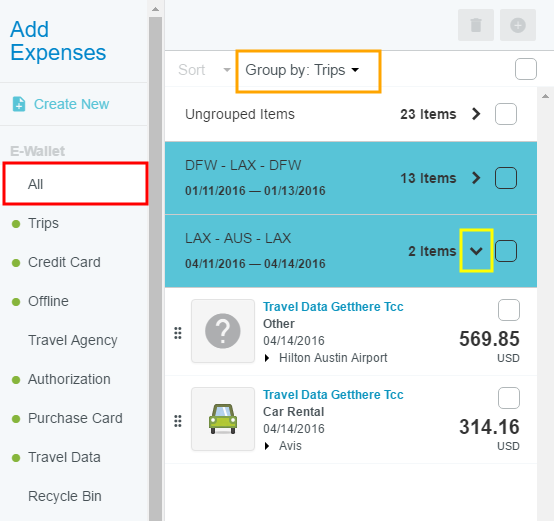
Task: Select the 314.16 USD expense checkbox
Action: coord(508,398)
